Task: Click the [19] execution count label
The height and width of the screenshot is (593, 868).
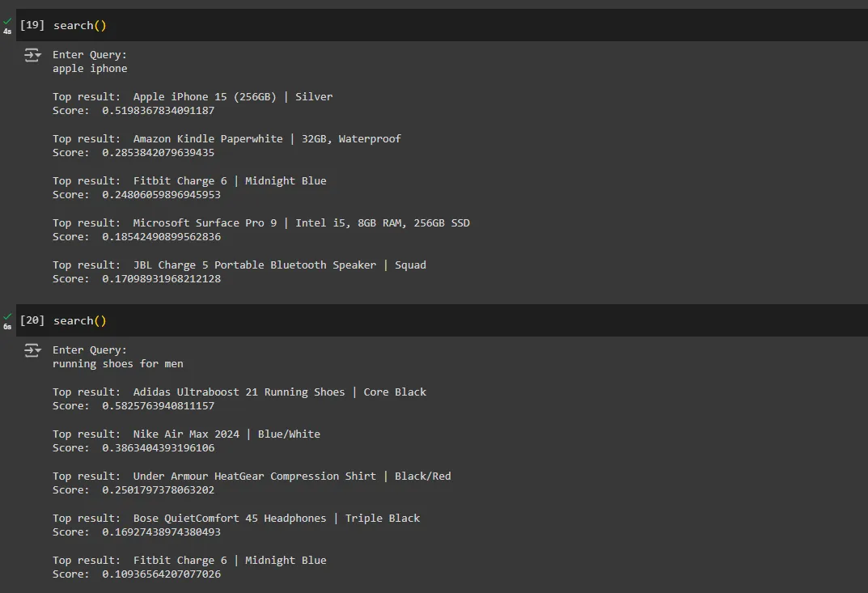Action: 32,25
